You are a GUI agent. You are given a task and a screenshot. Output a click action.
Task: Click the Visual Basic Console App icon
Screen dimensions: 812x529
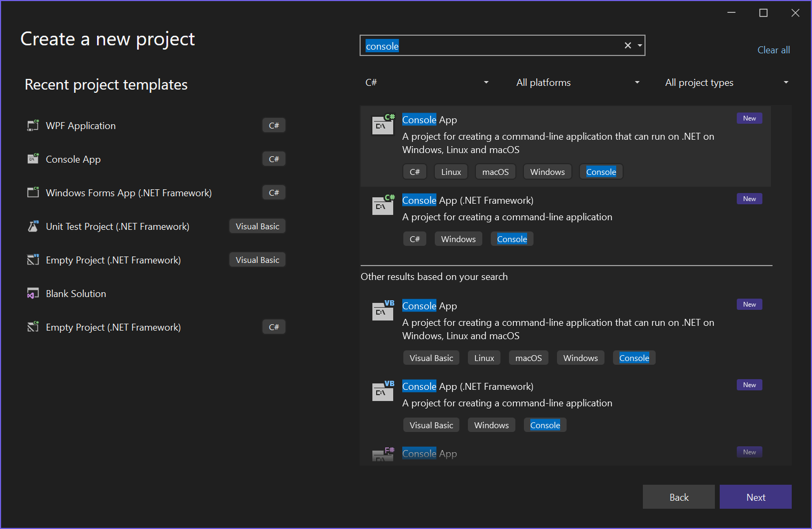383,310
